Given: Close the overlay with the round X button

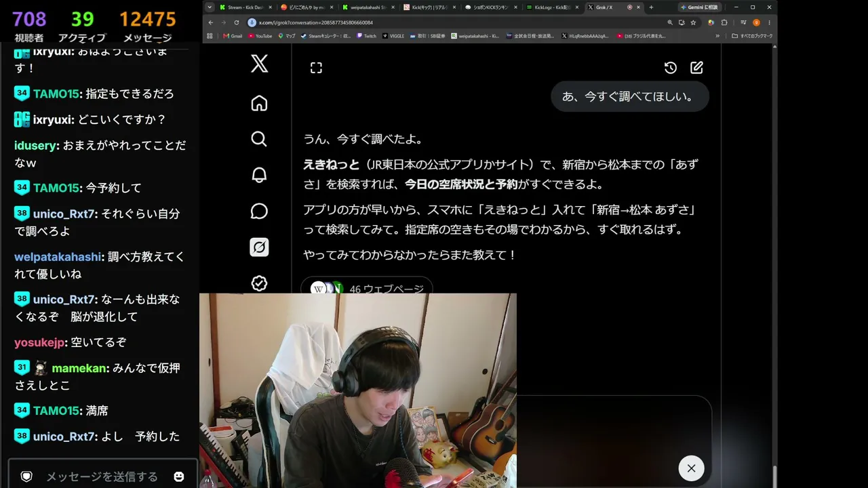Looking at the screenshot, I should (x=691, y=468).
